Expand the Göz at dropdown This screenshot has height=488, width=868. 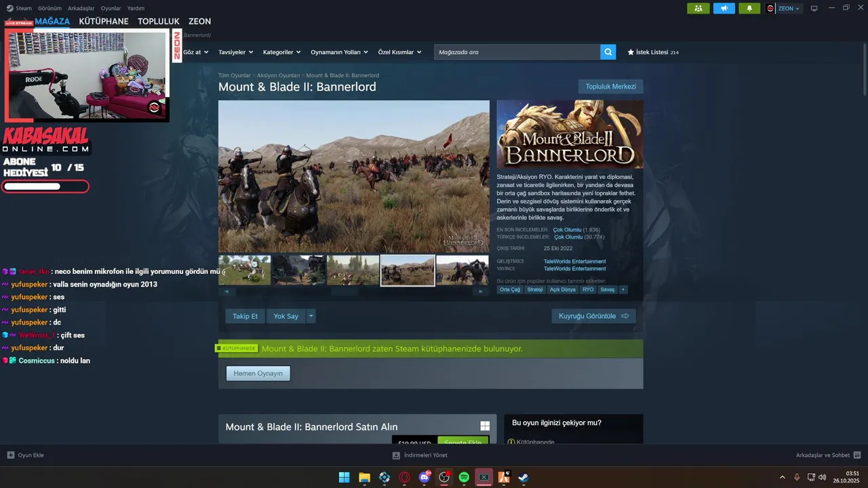click(x=195, y=52)
